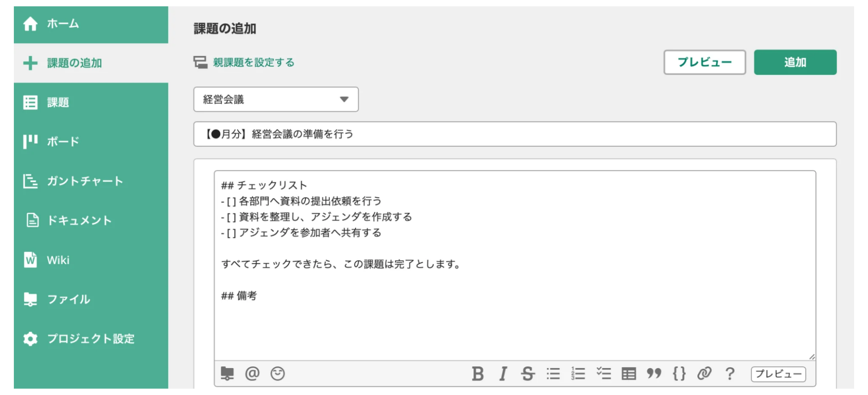Screen dimensions: 868x395
Task: Click inside the description text area
Action: coord(515,266)
